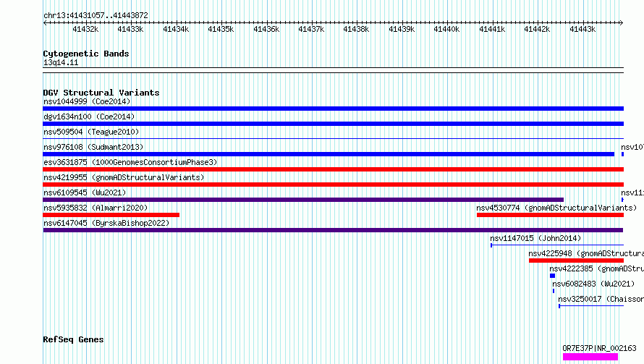Click the nsv509504 (Teague2010) label

91,132
